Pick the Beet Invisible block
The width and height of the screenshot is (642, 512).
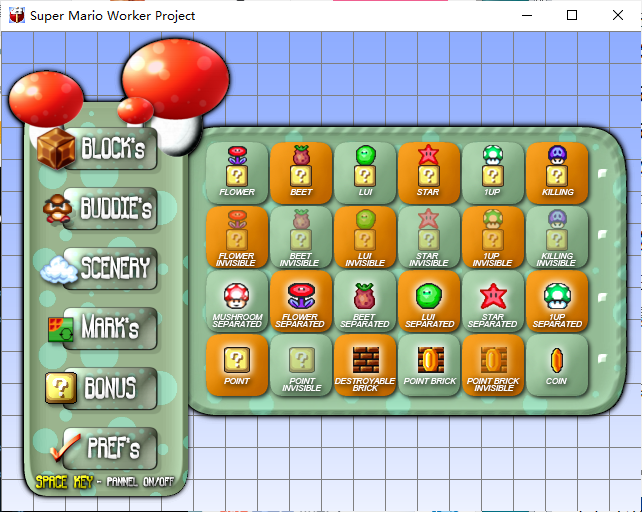tap(301, 237)
